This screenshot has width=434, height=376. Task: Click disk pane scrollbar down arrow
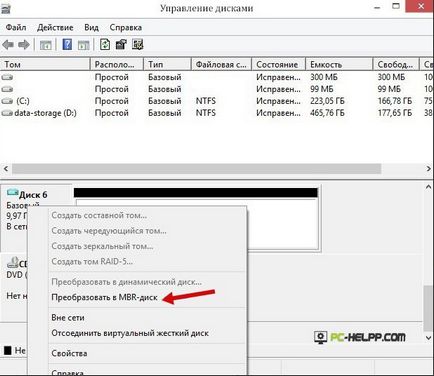[x=429, y=338]
